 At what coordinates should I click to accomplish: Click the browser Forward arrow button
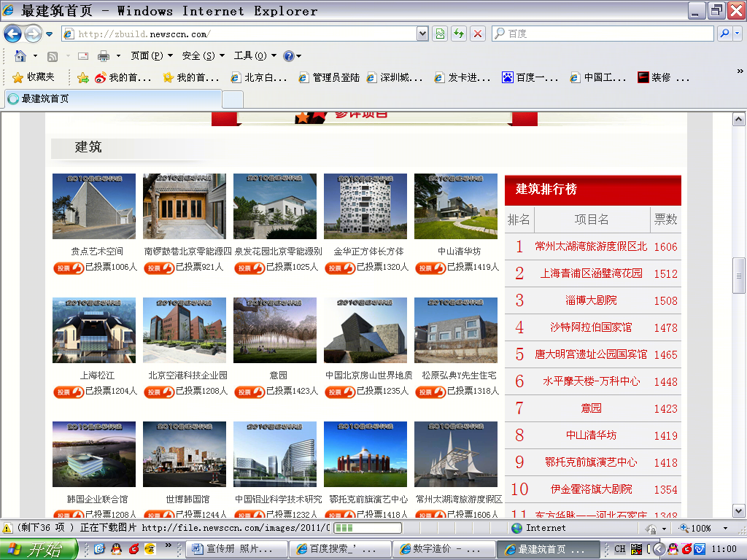[33, 34]
